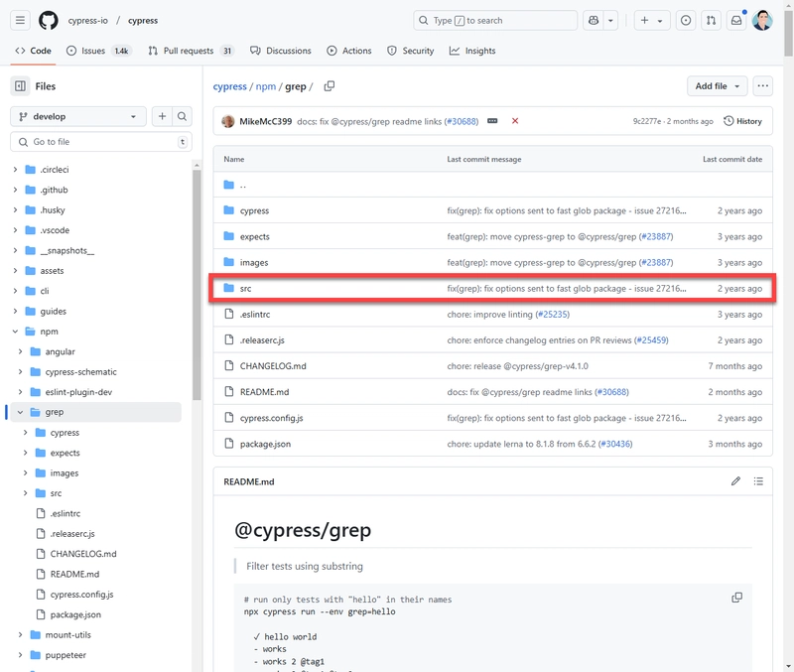Screen dimensions: 794x672
Task: Collapse the Files side panel
Action: coord(20,86)
